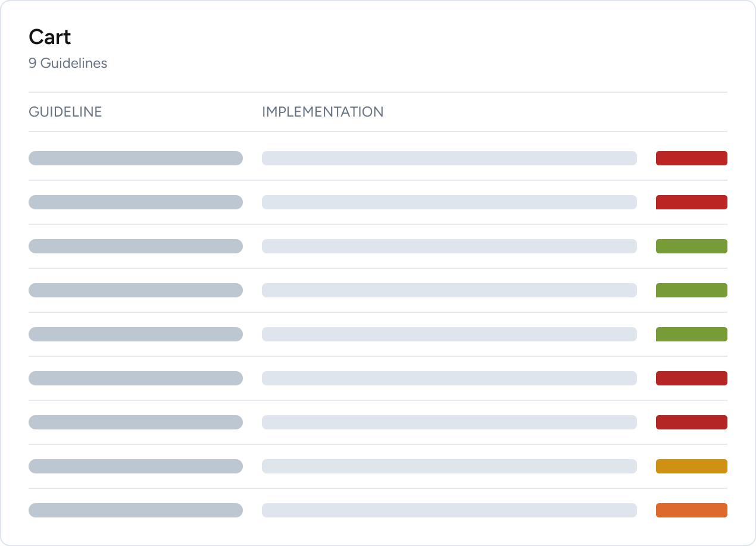Click the Cart heading
The width and height of the screenshot is (756, 546).
click(x=50, y=37)
